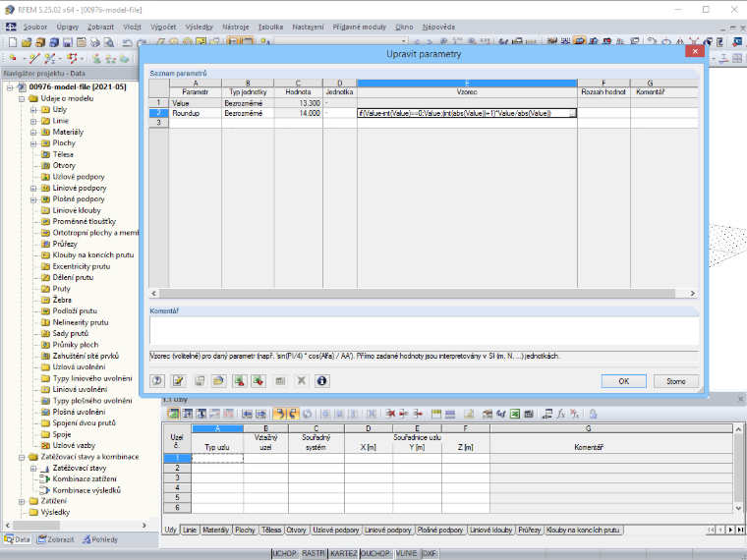
Task: Select the 13.300 value cell
Action: click(298, 103)
